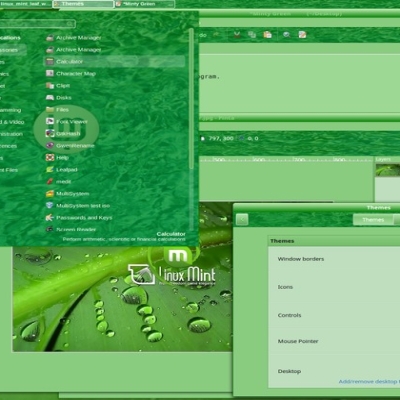Switch to linux_mint_leaf taskbar window
Viewport: 400px width, 400px height.
[x=26, y=4]
